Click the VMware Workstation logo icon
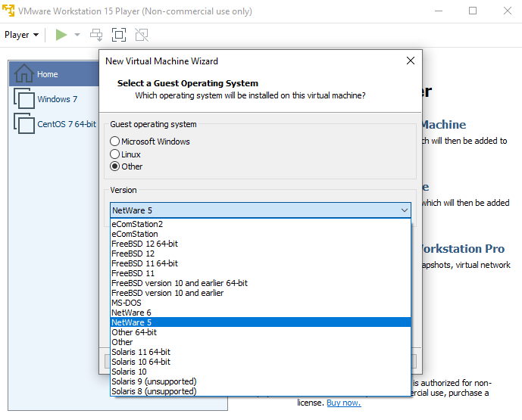 pos(8,11)
